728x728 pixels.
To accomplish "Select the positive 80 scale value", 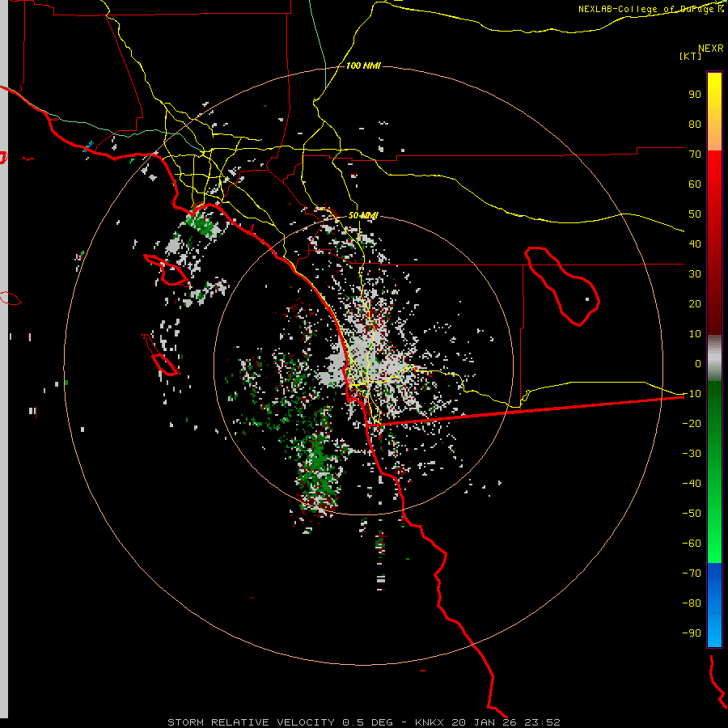I will 695,125.
